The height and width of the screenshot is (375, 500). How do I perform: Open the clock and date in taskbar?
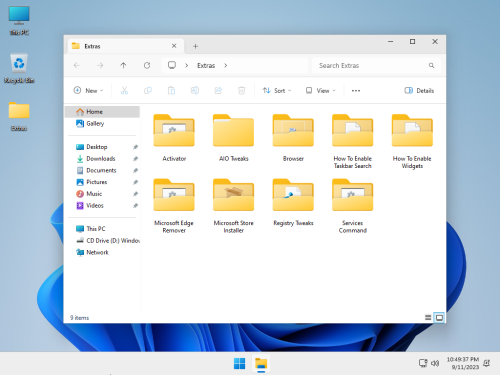463,363
